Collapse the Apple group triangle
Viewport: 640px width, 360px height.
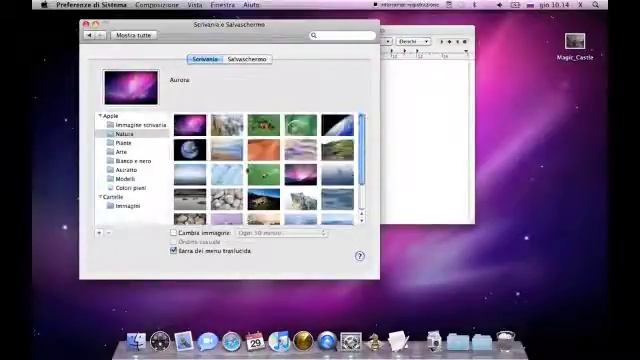coord(100,116)
